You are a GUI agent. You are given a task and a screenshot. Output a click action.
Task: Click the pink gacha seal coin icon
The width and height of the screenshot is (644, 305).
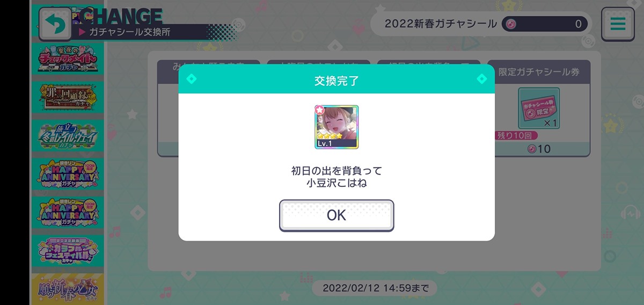coord(511,24)
